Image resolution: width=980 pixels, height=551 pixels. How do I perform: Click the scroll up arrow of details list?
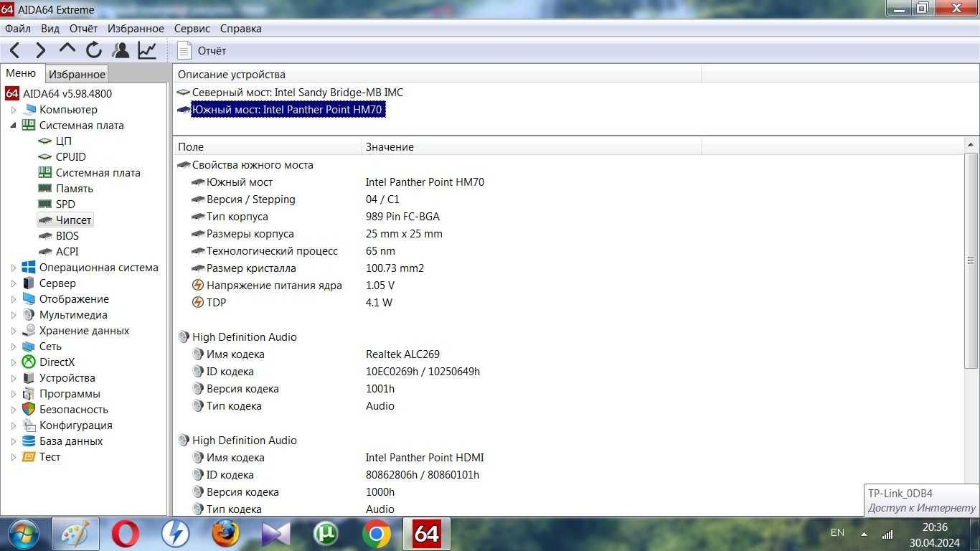(x=971, y=146)
